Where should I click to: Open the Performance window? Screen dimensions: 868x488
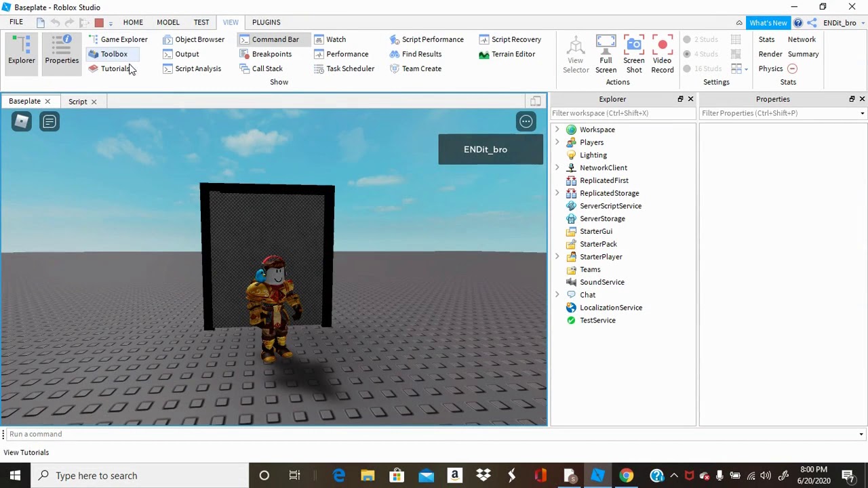341,54
